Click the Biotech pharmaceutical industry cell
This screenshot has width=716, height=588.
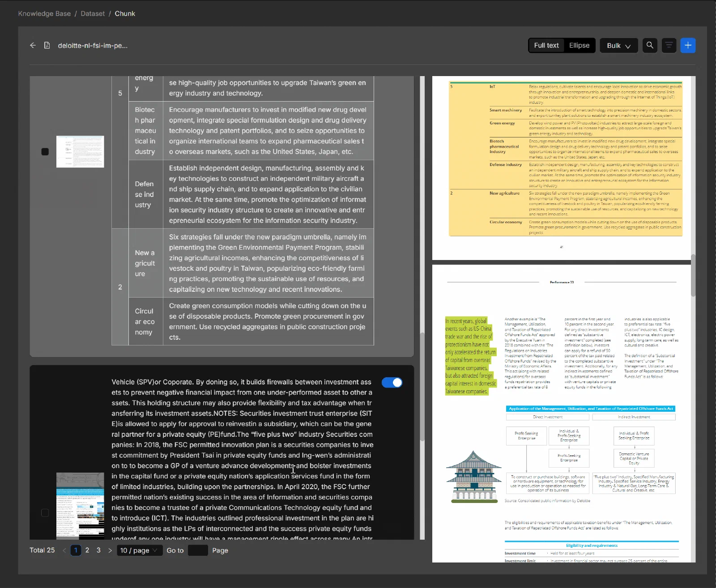pos(146,131)
